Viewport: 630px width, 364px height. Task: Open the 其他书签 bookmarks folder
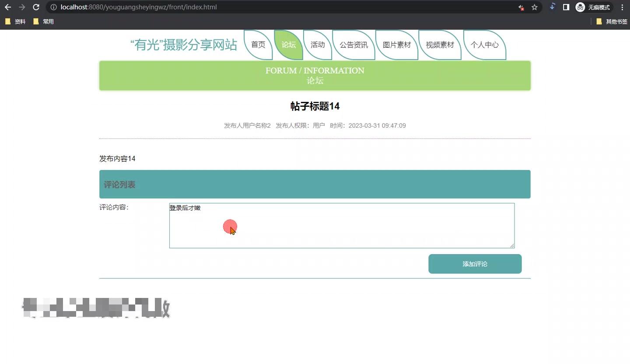(x=612, y=21)
